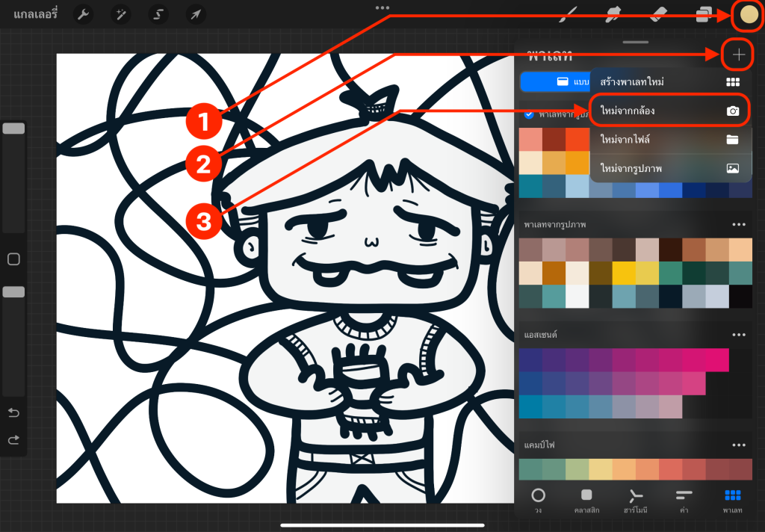
Task: Toggle the default palette checkmark
Action: pyautogui.click(x=529, y=114)
